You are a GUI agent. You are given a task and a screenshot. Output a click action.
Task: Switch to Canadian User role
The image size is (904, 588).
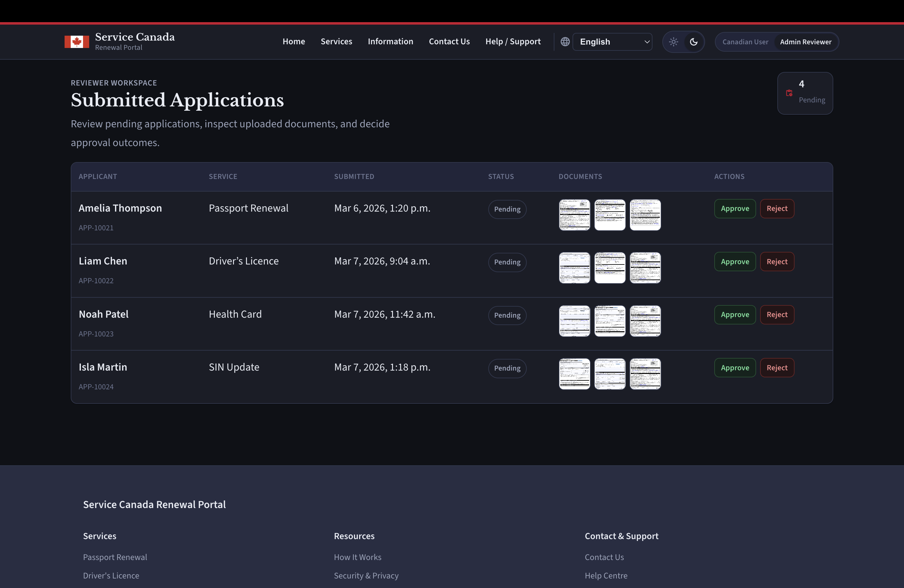coord(745,42)
